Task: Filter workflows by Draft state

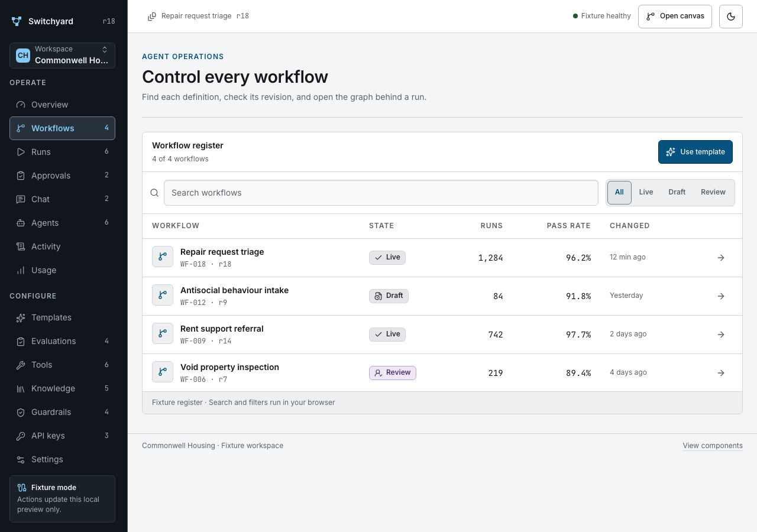Action: (x=677, y=193)
